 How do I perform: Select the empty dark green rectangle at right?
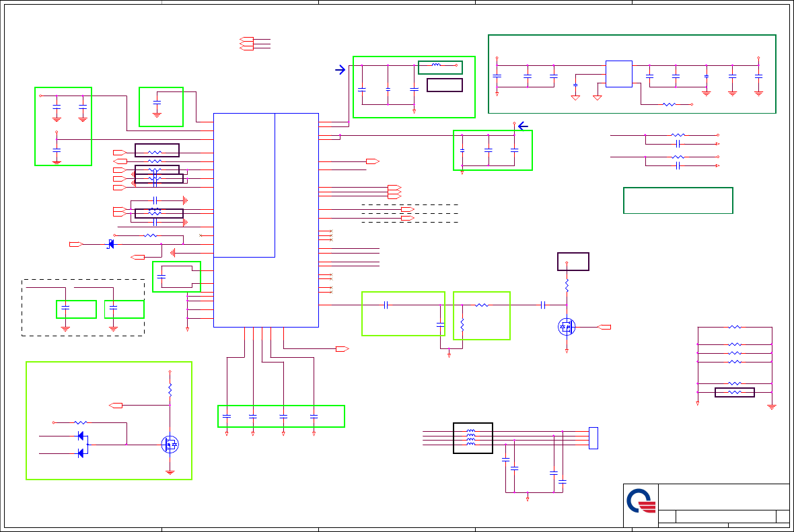pos(678,200)
